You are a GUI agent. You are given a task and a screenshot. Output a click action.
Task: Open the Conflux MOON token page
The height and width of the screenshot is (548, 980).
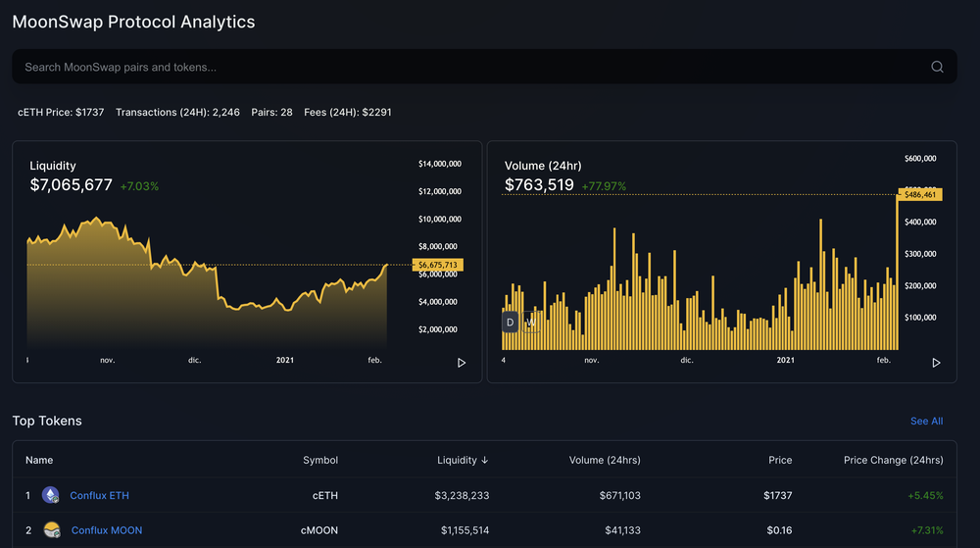coord(107,530)
